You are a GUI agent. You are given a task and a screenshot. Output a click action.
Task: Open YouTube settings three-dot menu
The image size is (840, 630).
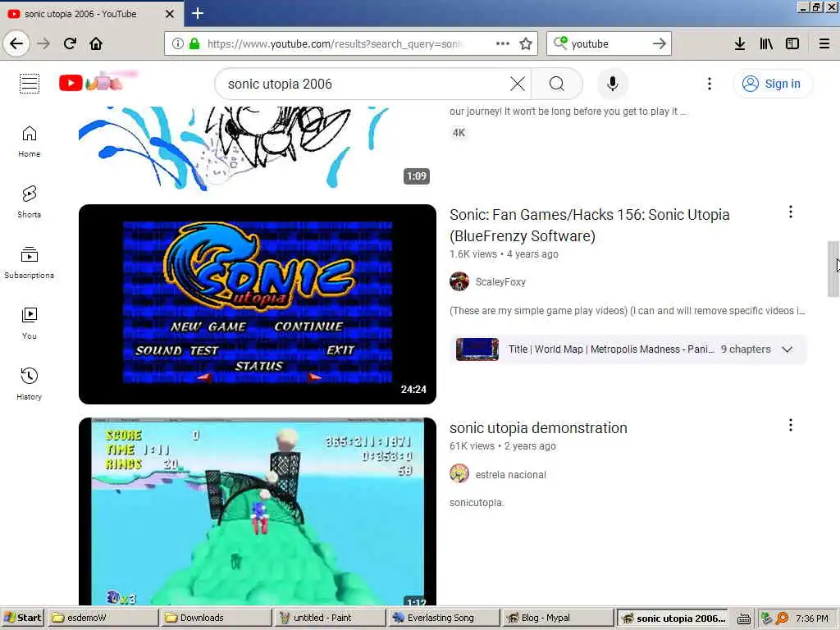[x=710, y=84]
